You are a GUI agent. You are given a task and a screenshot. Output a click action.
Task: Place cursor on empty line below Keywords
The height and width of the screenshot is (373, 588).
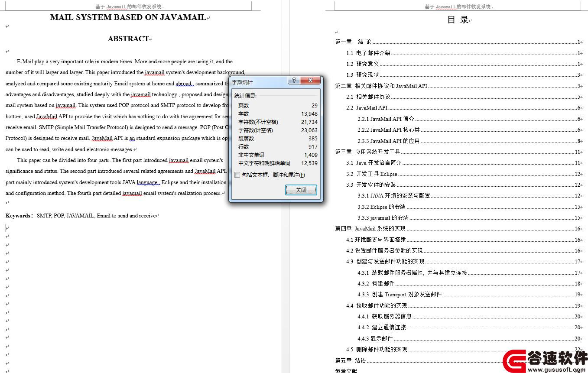tap(7, 228)
